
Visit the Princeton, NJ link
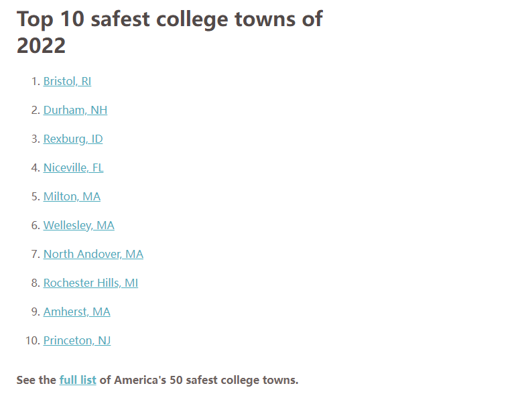click(77, 340)
